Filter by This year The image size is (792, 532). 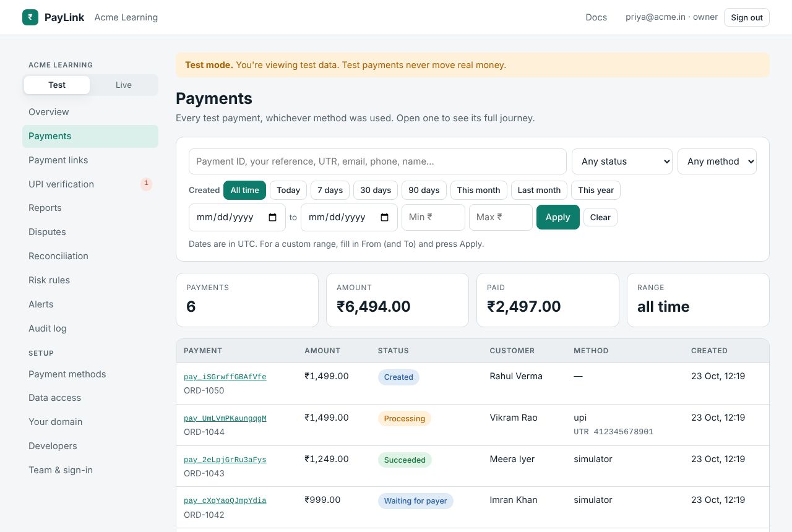point(596,190)
